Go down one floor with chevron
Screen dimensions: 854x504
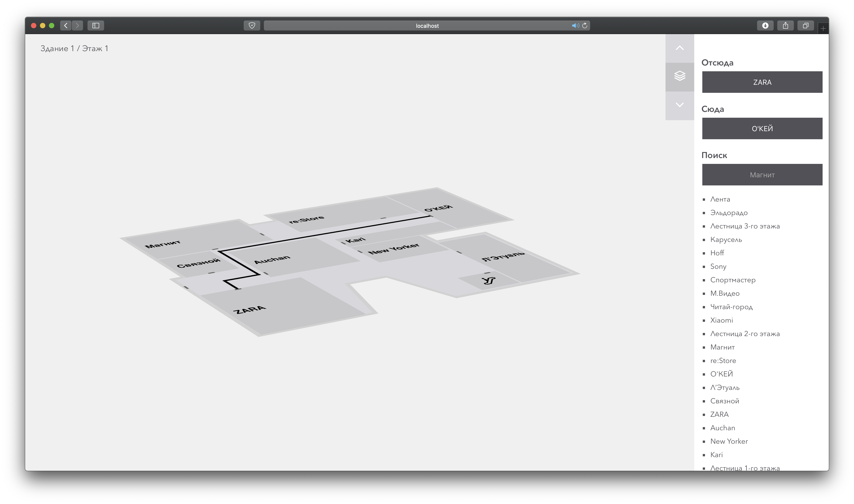679,105
